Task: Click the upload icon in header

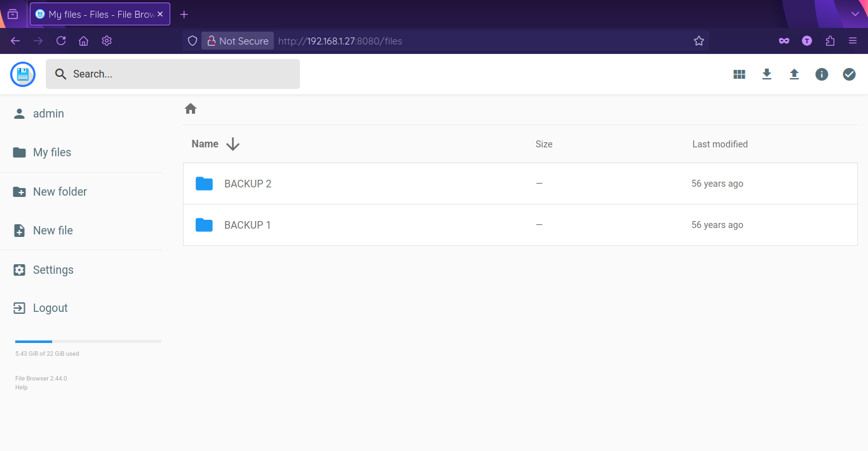Action: point(794,74)
